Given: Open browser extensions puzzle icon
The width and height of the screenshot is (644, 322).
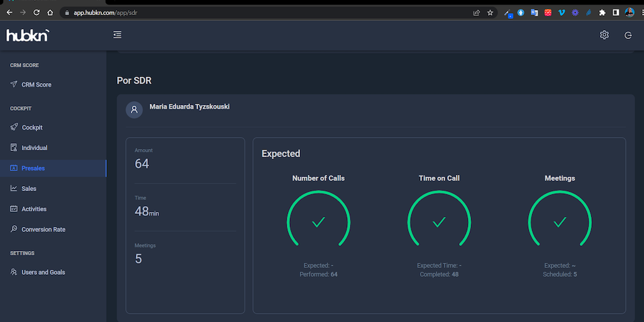Looking at the screenshot, I should [602, 13].
